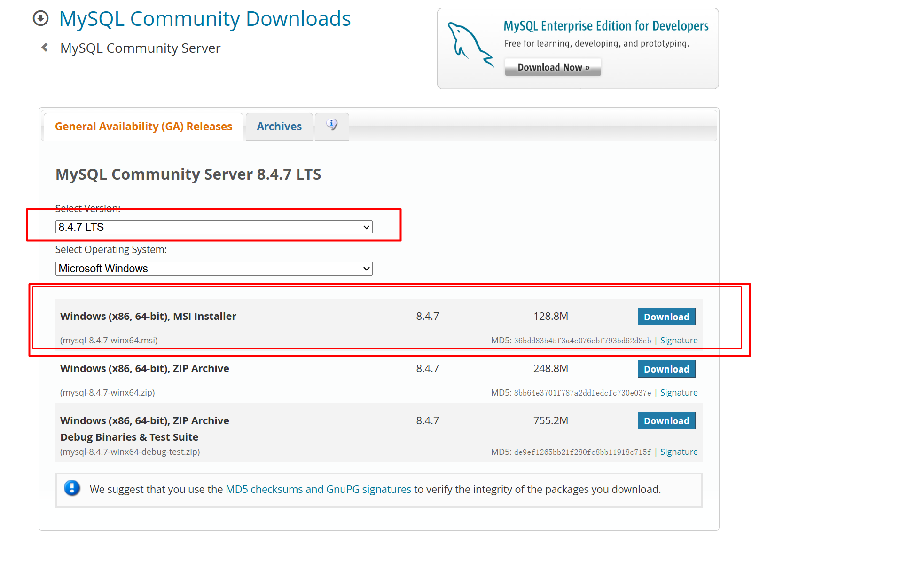Click the back chevron beside MySQL Community Server
The image size is (924, 571).
coord(45,48)
